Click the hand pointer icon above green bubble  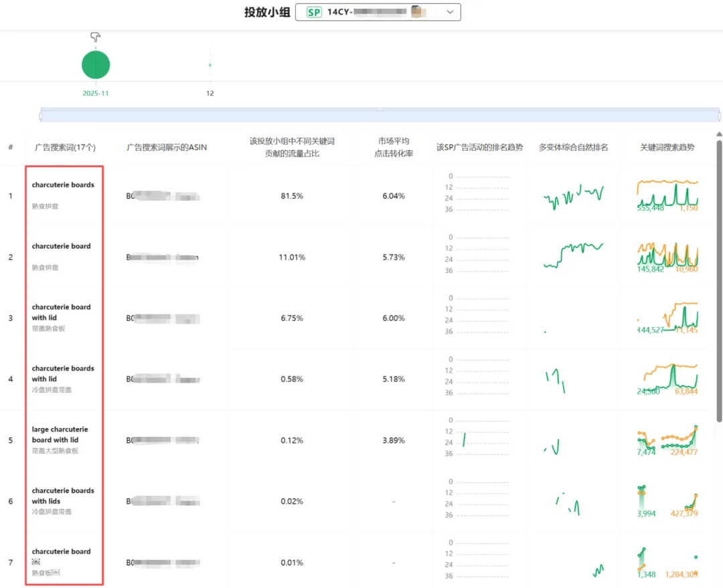(95, 37)
